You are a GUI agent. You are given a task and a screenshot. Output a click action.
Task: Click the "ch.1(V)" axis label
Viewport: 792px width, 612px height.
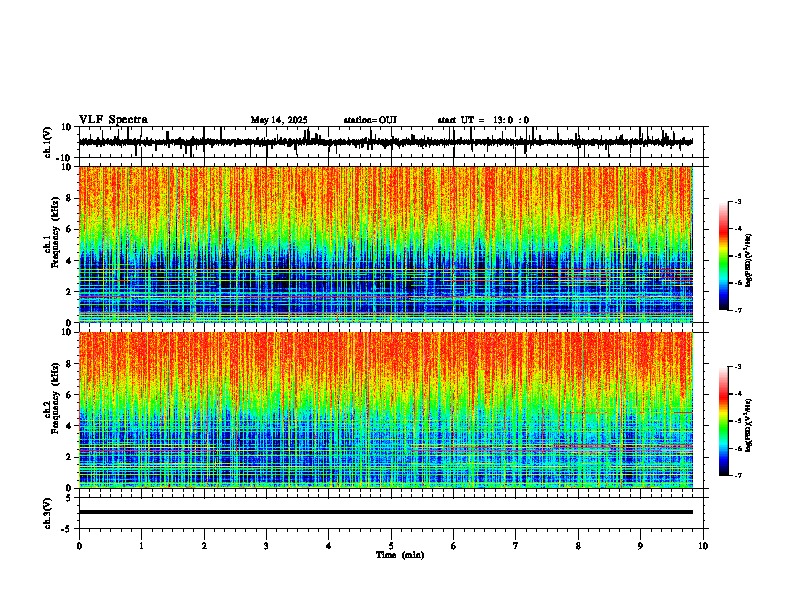pos(48,142)
